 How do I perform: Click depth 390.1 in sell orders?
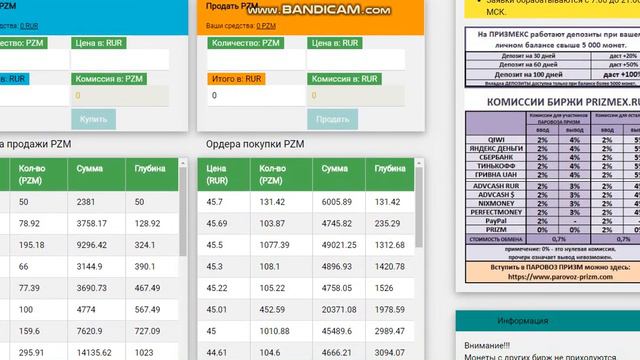(x=145, y=267)
